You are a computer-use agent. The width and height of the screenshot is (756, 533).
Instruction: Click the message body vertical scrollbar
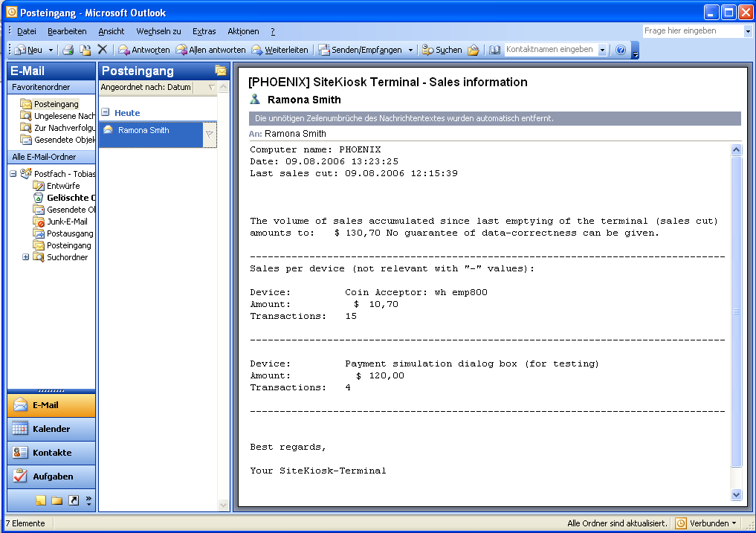click(737, 312)
